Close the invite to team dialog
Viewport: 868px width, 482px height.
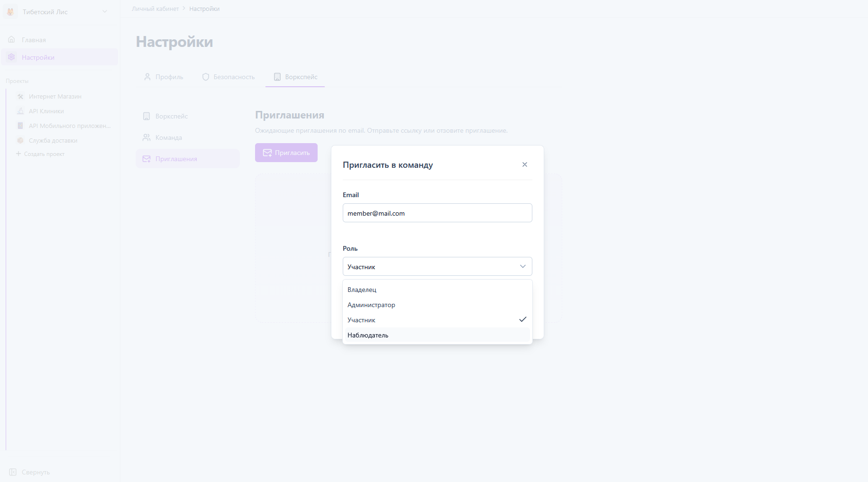click(524, 164)
